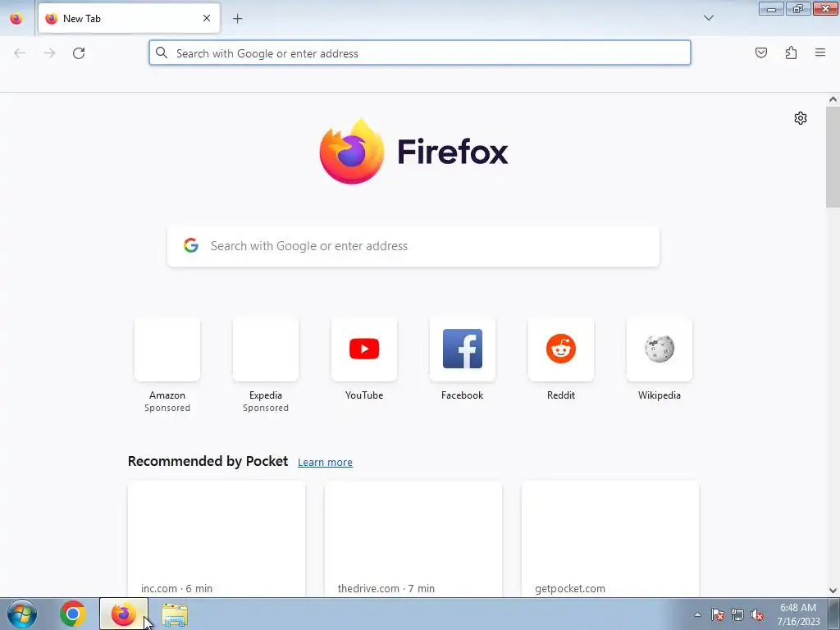Go forward one page arrow
This screenshot has width=840, height=630.
point(49,53)
